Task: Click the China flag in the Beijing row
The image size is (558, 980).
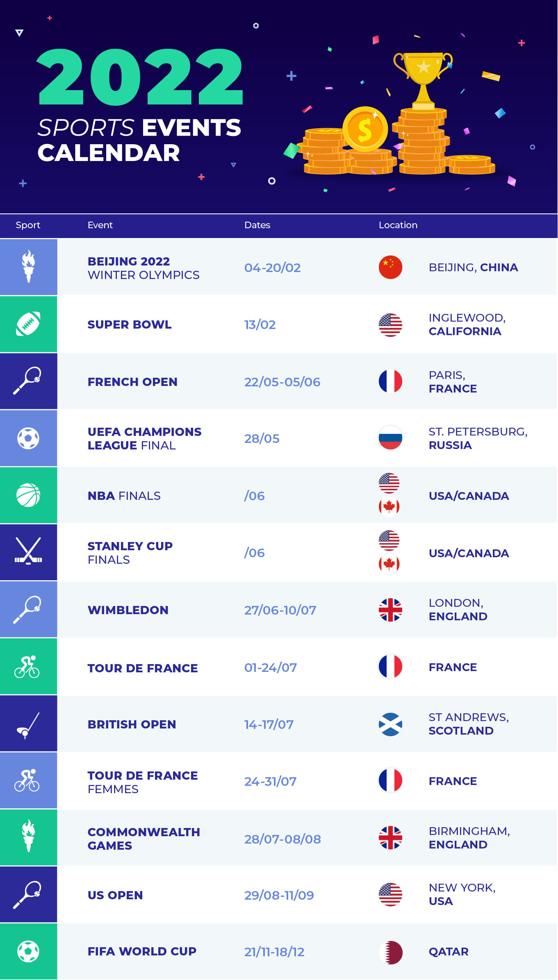Action: point(390,267)
